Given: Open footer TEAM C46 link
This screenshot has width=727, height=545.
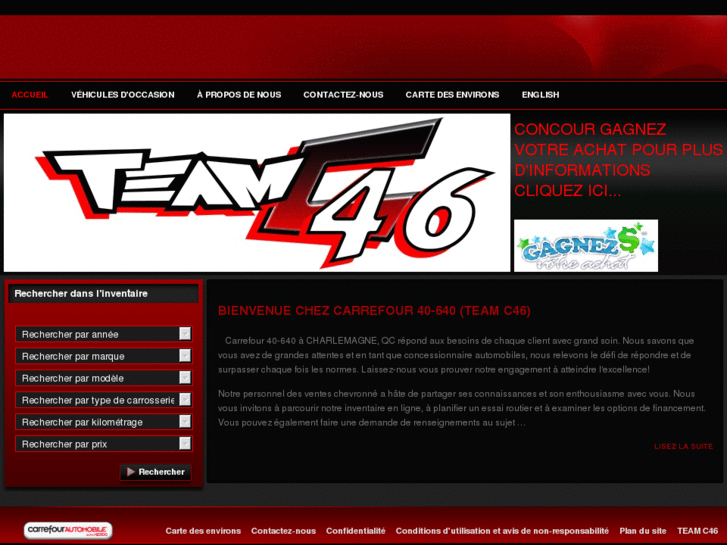Looking at the screenshot, I should pyautogui.click(x=697, y=531).
